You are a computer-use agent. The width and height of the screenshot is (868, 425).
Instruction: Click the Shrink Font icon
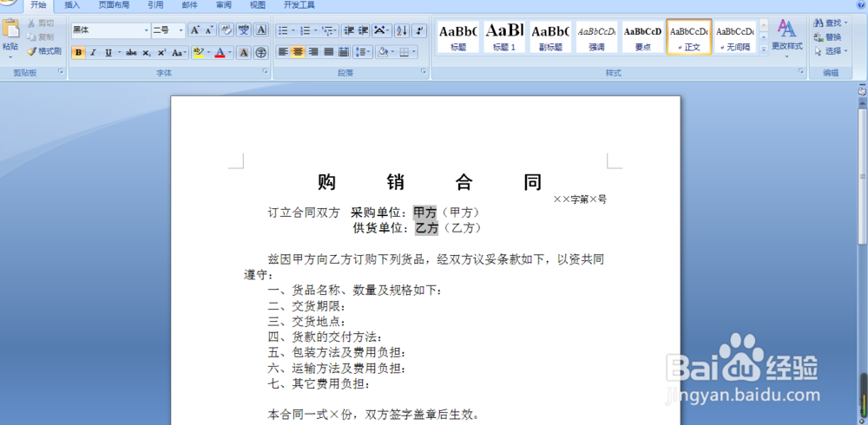(x=209, y=29)
